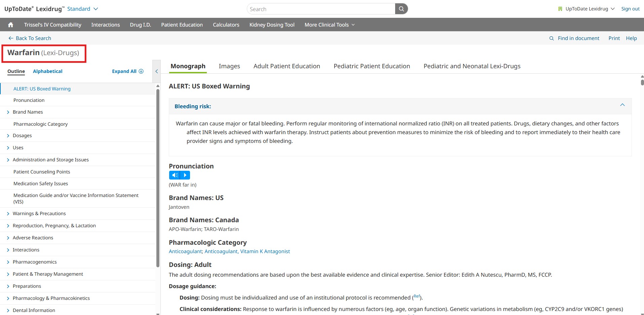
Task: Click the search magnifier button
Action: click(x=401, y=9)
